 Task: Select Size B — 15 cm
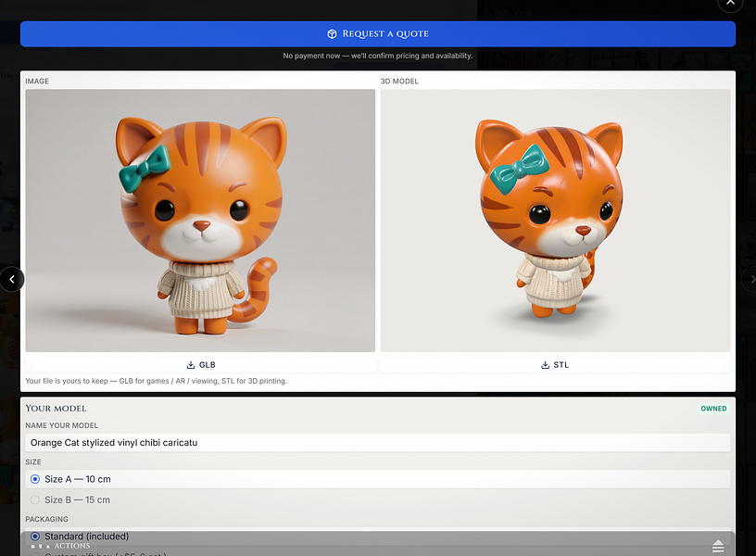377,499
